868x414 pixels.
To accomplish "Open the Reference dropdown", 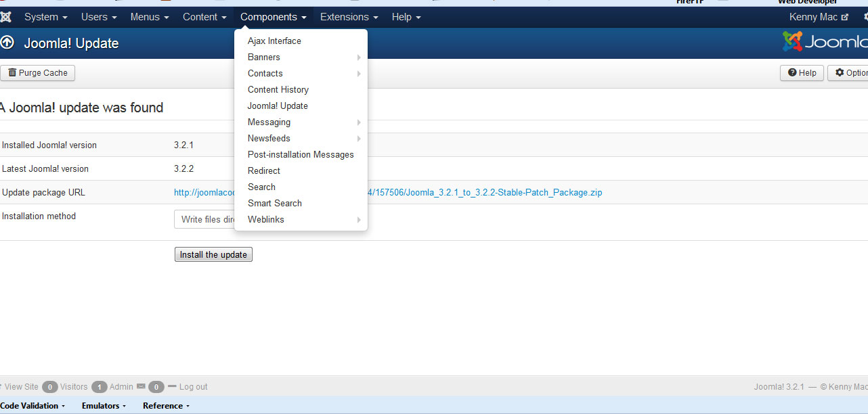I will tap(166, 406).
